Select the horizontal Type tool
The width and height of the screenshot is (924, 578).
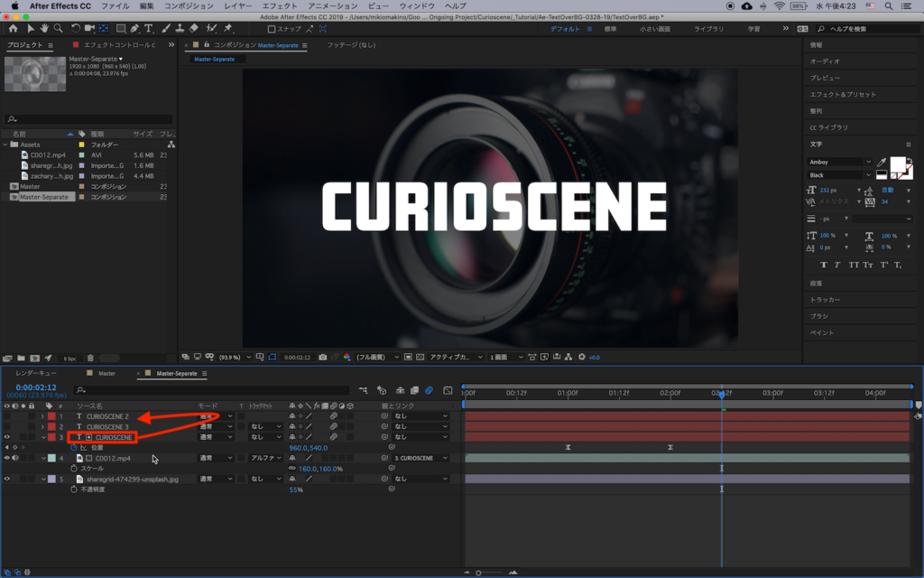tap(149, 29)
